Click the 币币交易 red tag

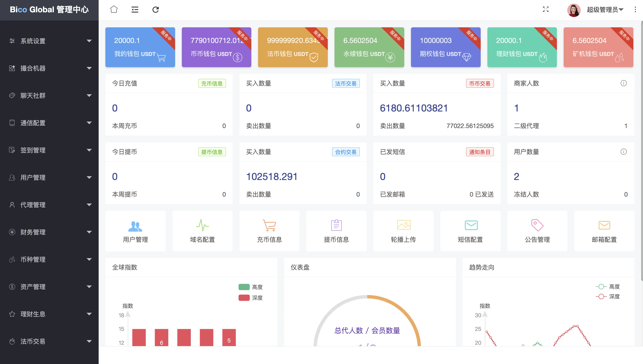(480, 84)
